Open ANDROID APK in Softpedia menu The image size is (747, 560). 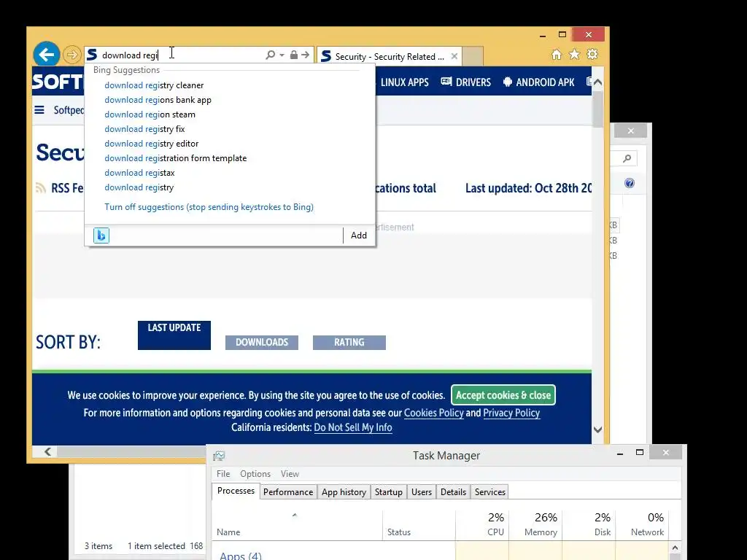pos(539,82)
